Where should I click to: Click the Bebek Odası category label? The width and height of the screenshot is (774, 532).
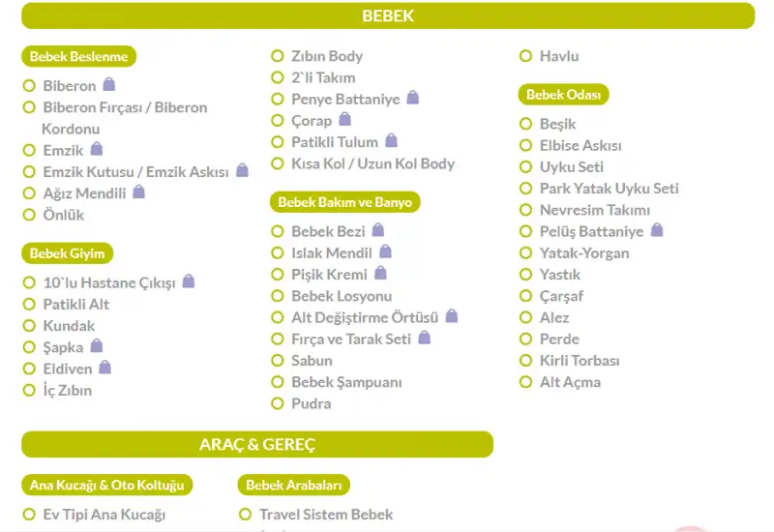tap(564, 94)
